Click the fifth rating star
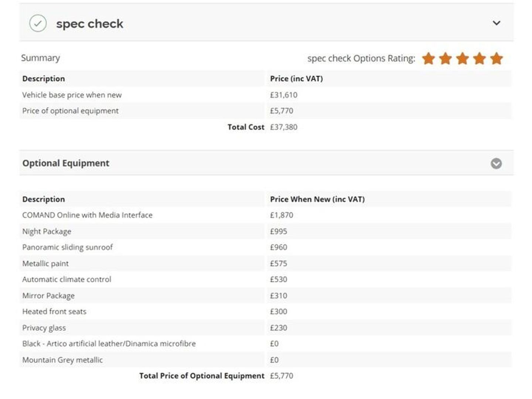 (497, 58)
